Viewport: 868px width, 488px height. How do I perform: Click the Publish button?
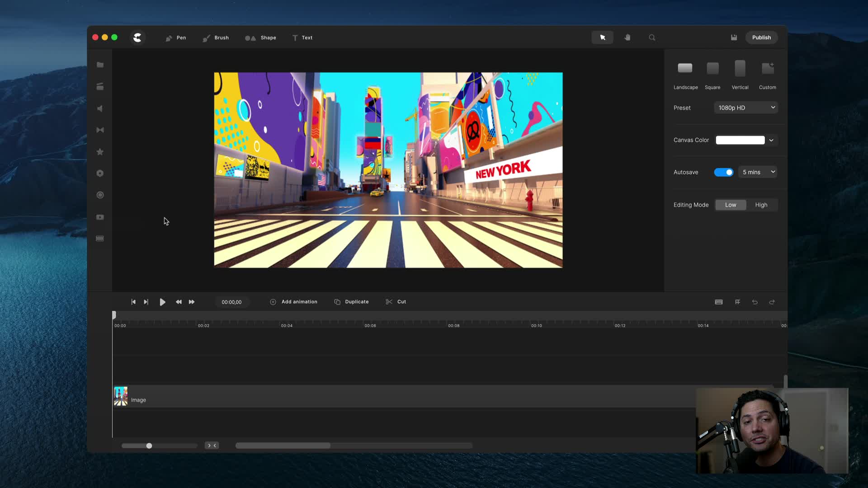[x=761, y=38]
